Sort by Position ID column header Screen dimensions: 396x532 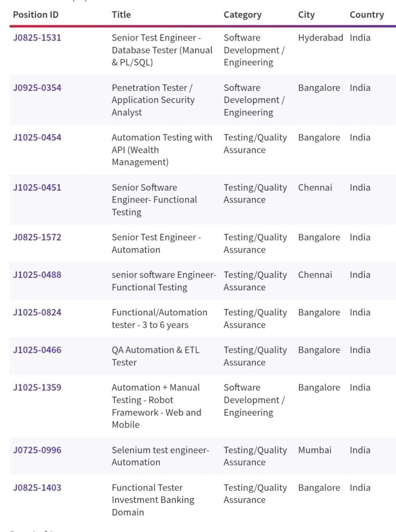(36, 15)
